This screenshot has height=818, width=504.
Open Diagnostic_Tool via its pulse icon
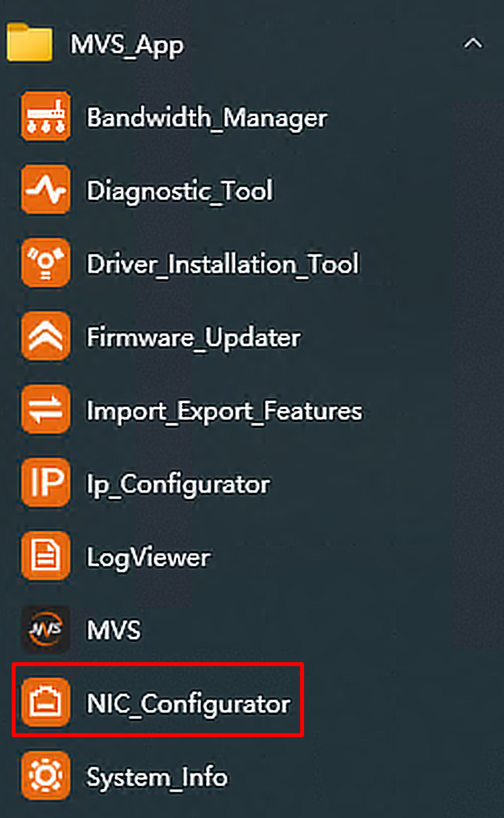click(45, 191)
